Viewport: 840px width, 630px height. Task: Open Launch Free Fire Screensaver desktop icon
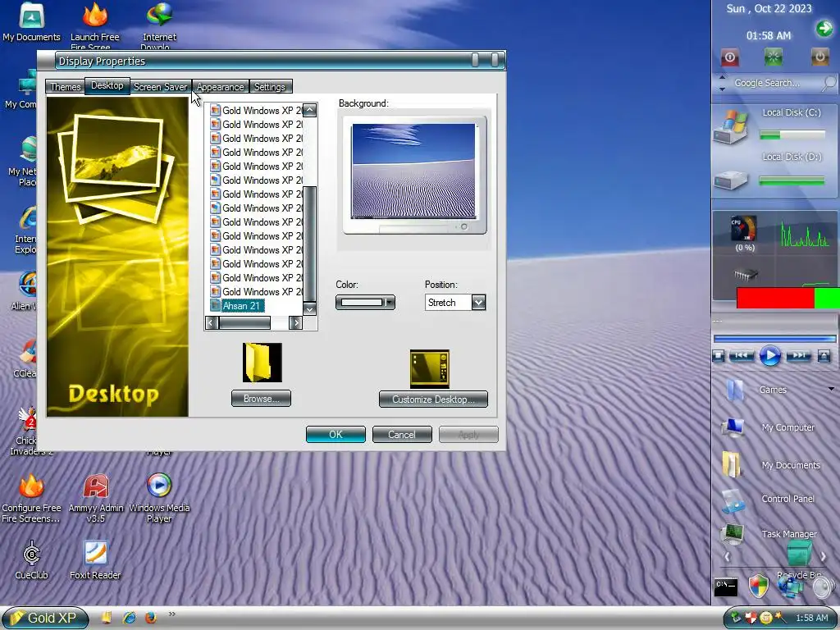pos(95,25)
